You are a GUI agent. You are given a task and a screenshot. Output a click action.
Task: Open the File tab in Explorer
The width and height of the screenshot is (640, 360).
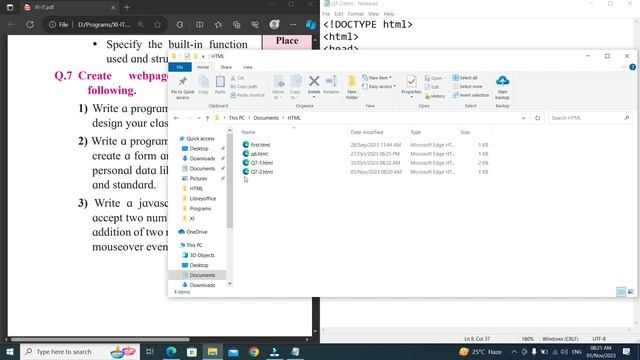pos(180,67)
